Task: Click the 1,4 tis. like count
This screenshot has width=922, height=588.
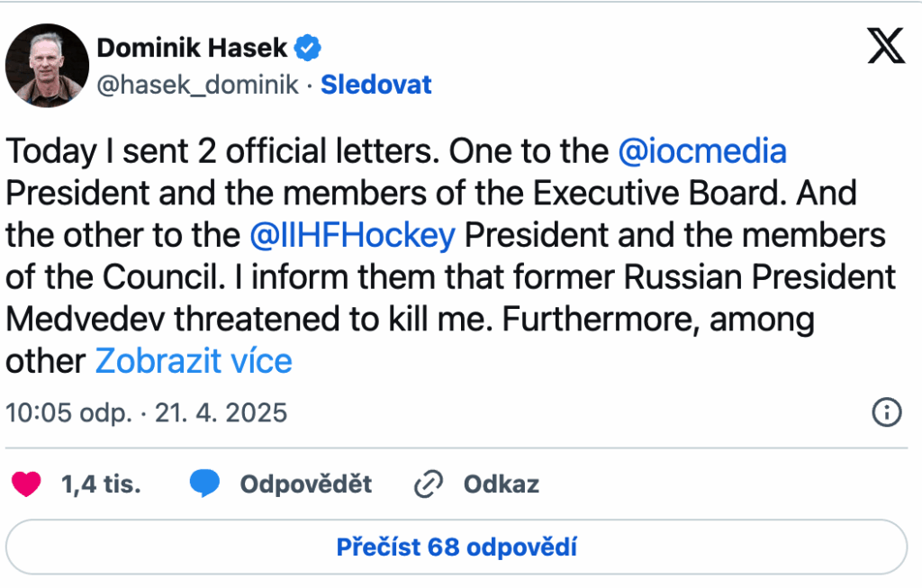Action: pos(101,484)
